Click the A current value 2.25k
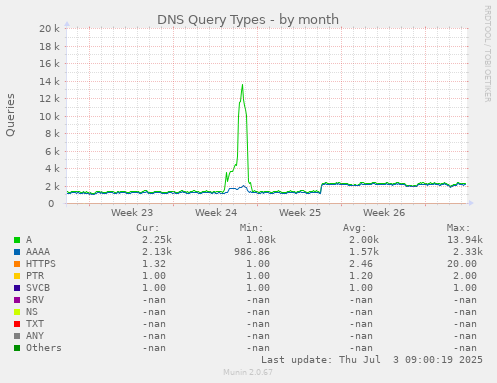 click(x=157, y=240)
